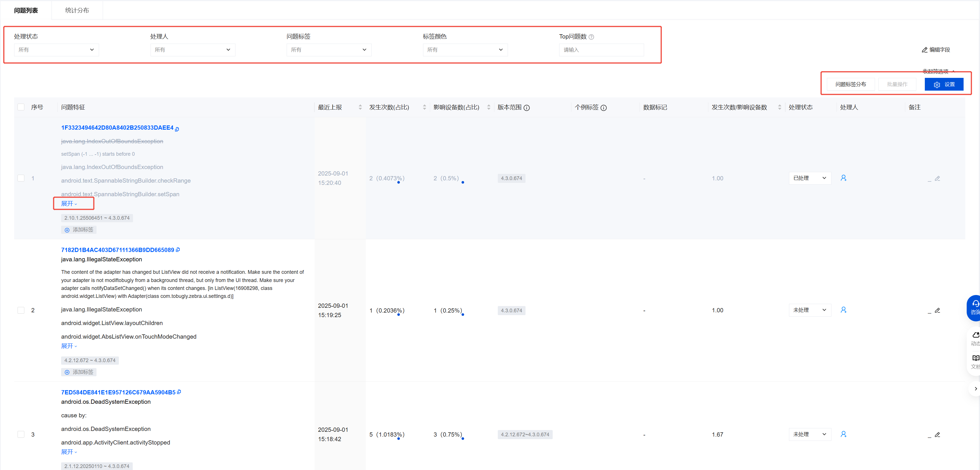Click 编辑字段 pencil option
Image resolution: width=980 pixels, height=470 pixels.
click(936, 50)
